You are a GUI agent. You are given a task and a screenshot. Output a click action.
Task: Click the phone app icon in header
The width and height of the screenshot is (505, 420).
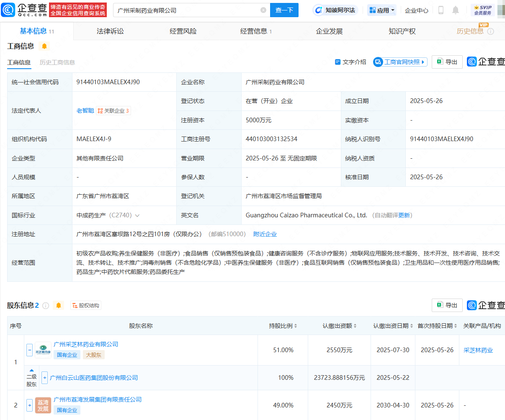tap(441, 10)
